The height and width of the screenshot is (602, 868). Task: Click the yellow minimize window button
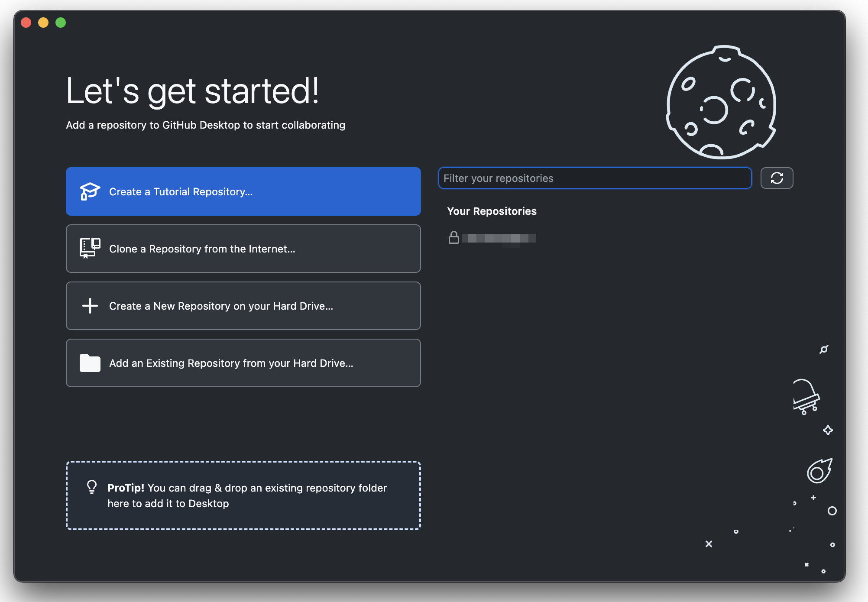tap(43, 23)
